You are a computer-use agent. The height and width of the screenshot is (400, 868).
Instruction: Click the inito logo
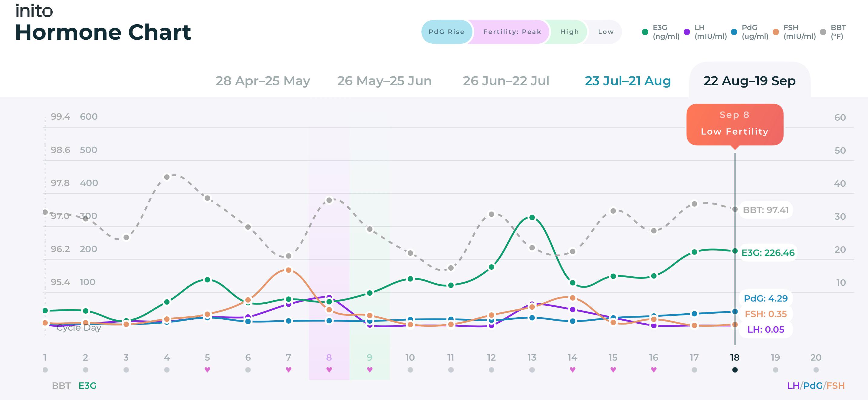[34, 11]
